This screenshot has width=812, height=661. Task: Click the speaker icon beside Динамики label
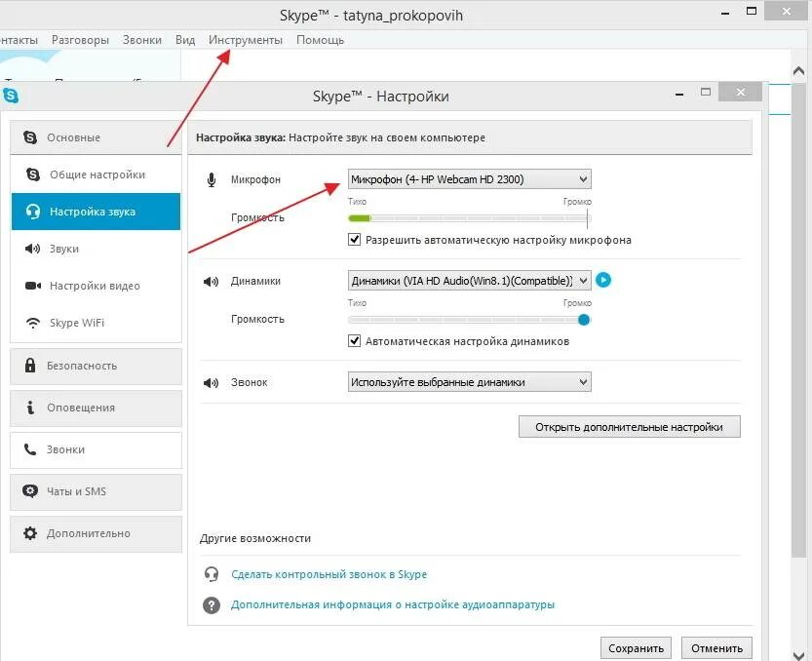point(211,282)
